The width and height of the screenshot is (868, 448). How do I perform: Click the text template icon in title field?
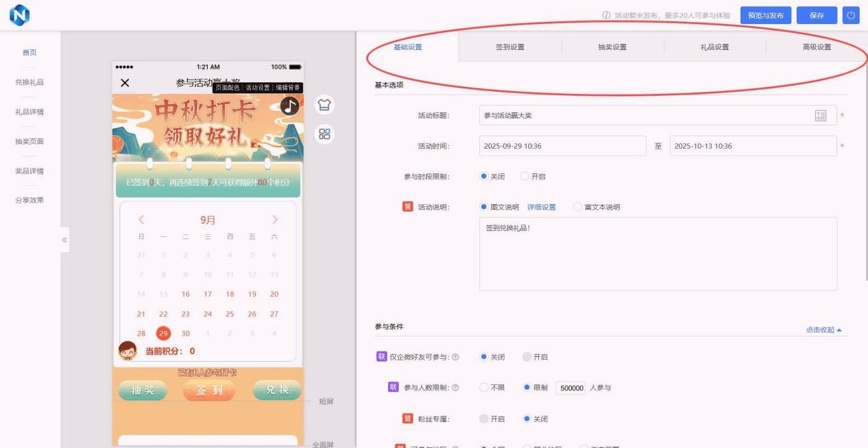(821, 115)
